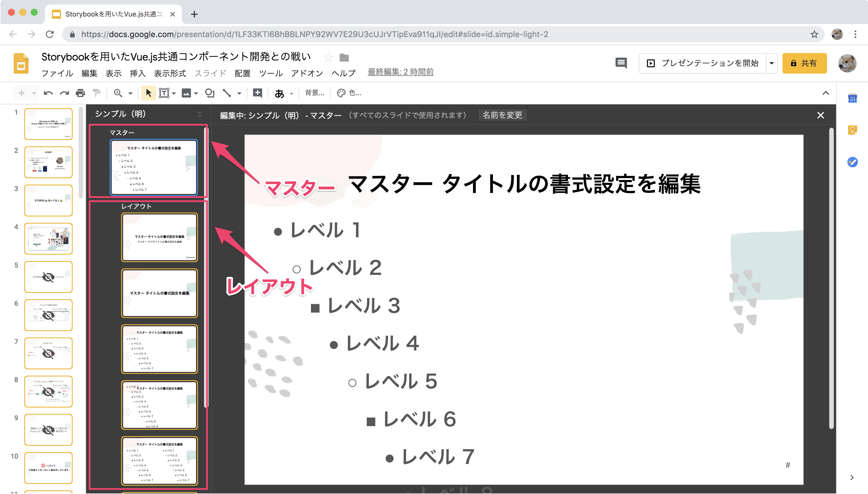Click the redo icon in toolbar
This screenshot has height=494, width=868.
click(64, 93)
